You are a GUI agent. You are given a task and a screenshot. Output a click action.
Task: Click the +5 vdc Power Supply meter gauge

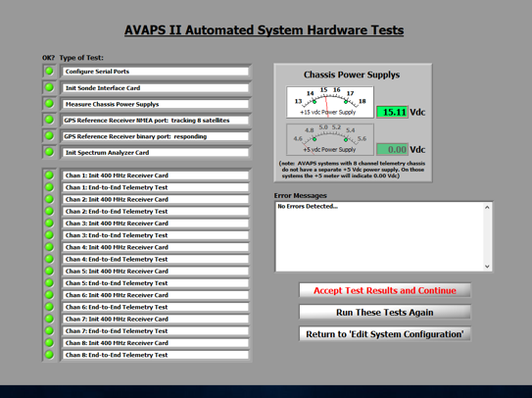(330, 139)
